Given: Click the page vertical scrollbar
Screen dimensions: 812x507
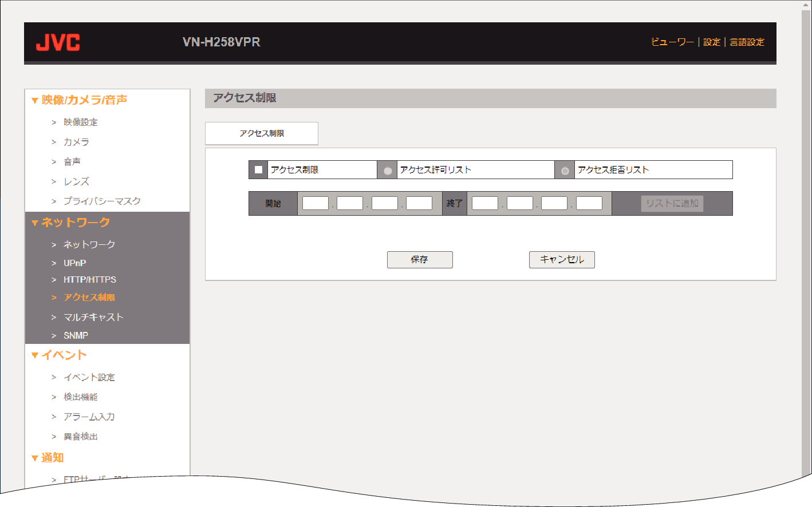Looking at the screenshot, I should coord(806,243).
